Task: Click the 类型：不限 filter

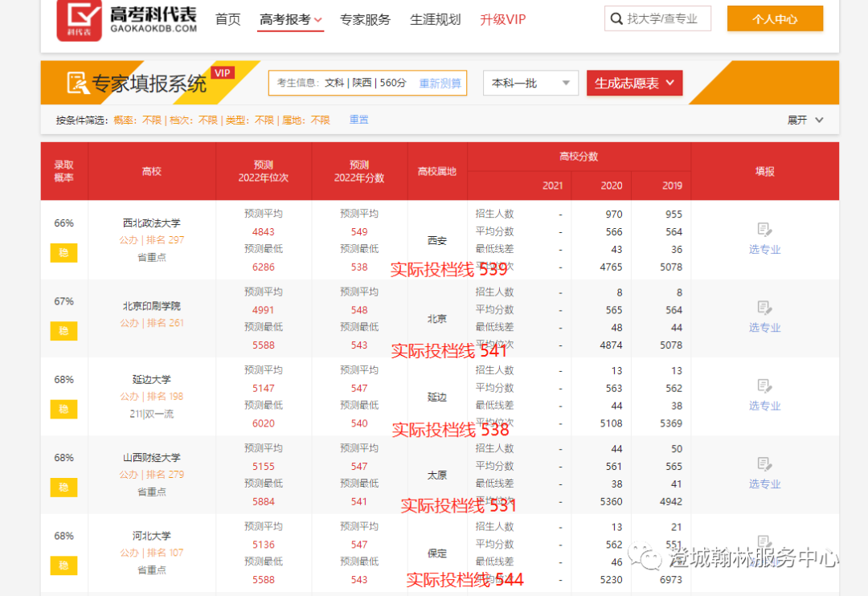Action: pyautogui.click(x=250, y=120)
